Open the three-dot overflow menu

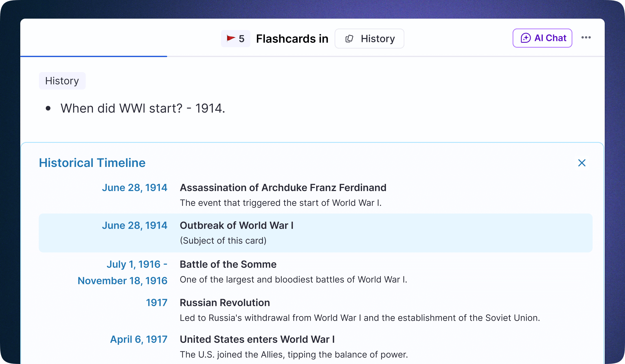click(x=586, y=38)
